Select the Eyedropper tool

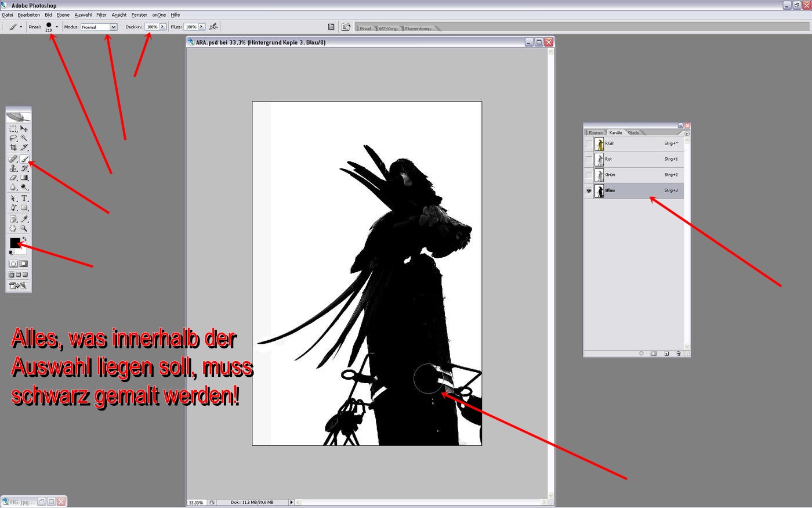click(x=24, y=219)
